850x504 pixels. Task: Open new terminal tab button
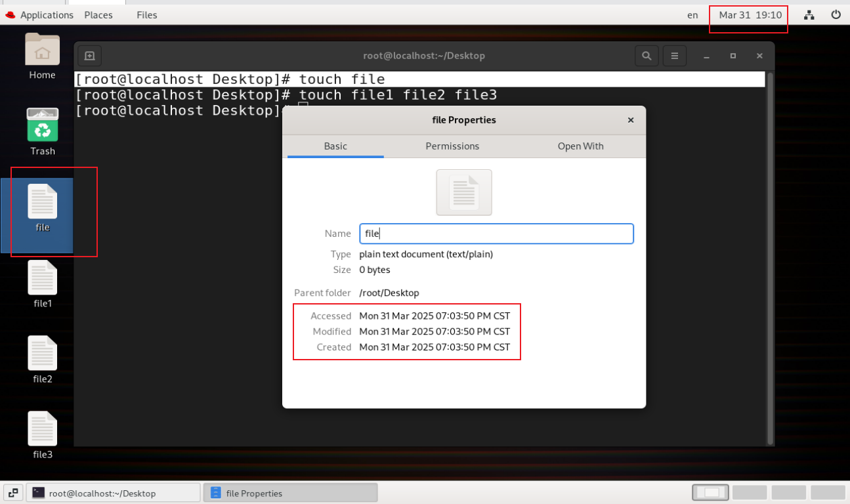(x=90, y=56)
